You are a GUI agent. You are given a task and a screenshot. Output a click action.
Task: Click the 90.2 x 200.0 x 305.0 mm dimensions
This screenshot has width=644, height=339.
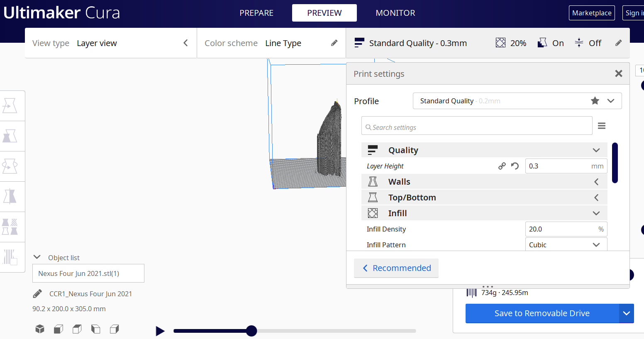tap(69, 309)
